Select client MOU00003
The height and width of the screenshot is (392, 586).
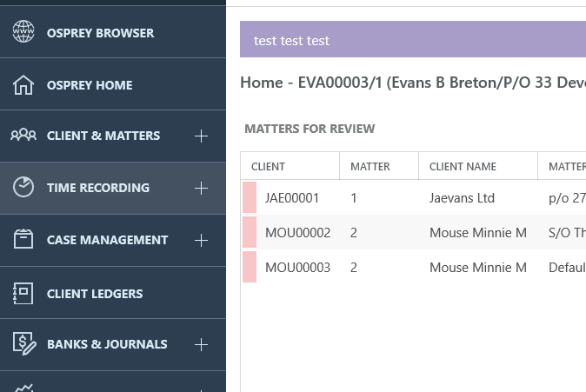coord(298,268)
